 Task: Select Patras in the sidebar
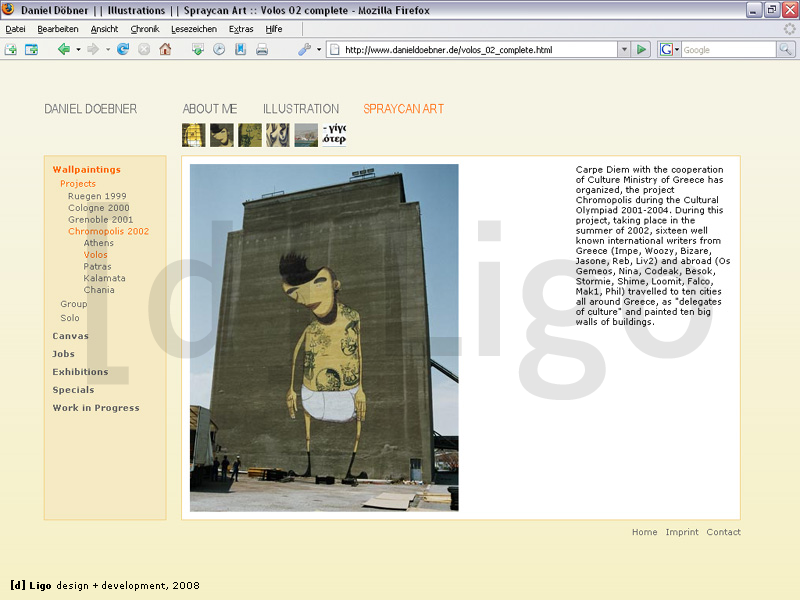[x=97, y=266]
